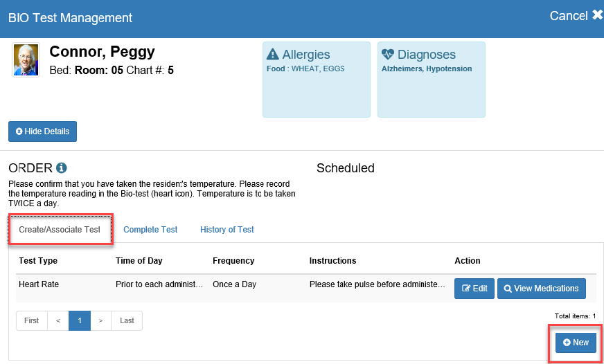Jump to the Last page
The image size is (604, 364).
127,321
